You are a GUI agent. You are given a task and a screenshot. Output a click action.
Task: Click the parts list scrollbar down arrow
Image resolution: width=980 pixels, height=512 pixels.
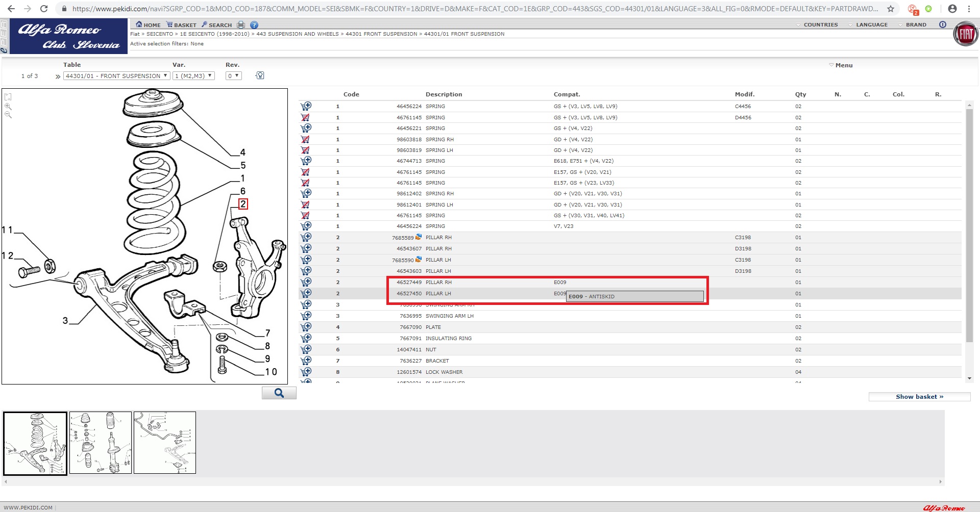(969, 378)
